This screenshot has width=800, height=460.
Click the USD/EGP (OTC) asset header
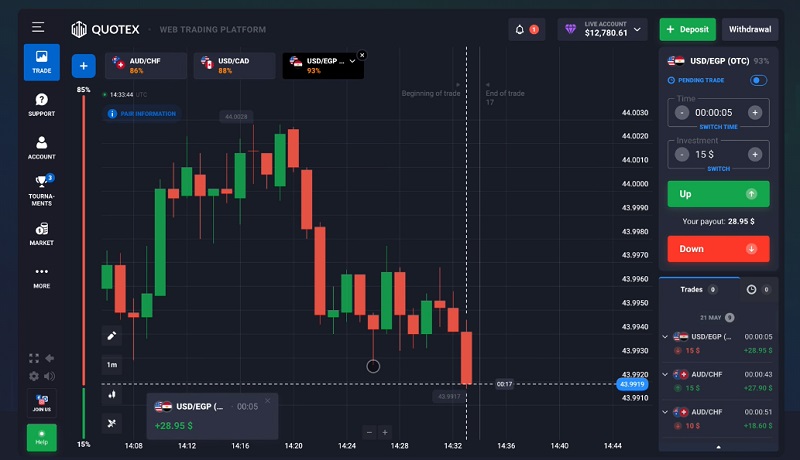click(x=718, y=61)
